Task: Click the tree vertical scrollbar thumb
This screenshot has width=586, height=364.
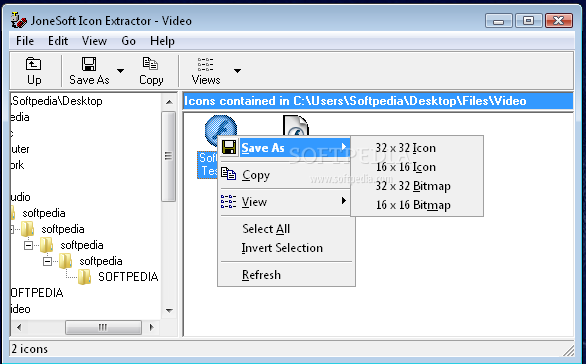Action: point(169,156)
